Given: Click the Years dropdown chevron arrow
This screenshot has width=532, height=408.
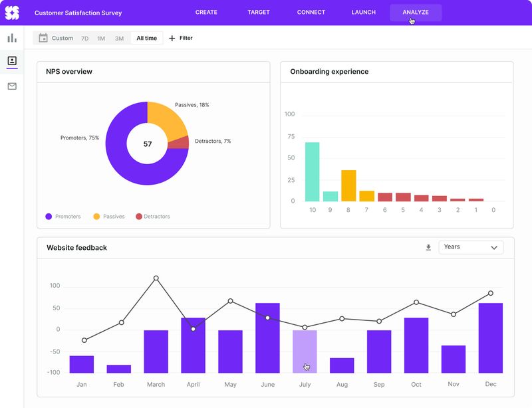Looking at the screenshot, I should pyautogui.click(x=494, y=248).
